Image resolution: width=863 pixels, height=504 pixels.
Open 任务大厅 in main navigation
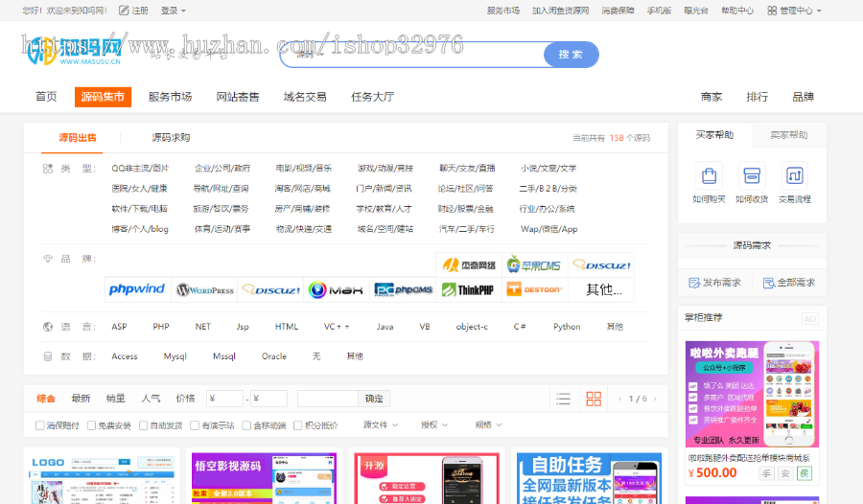pos(373,97)
